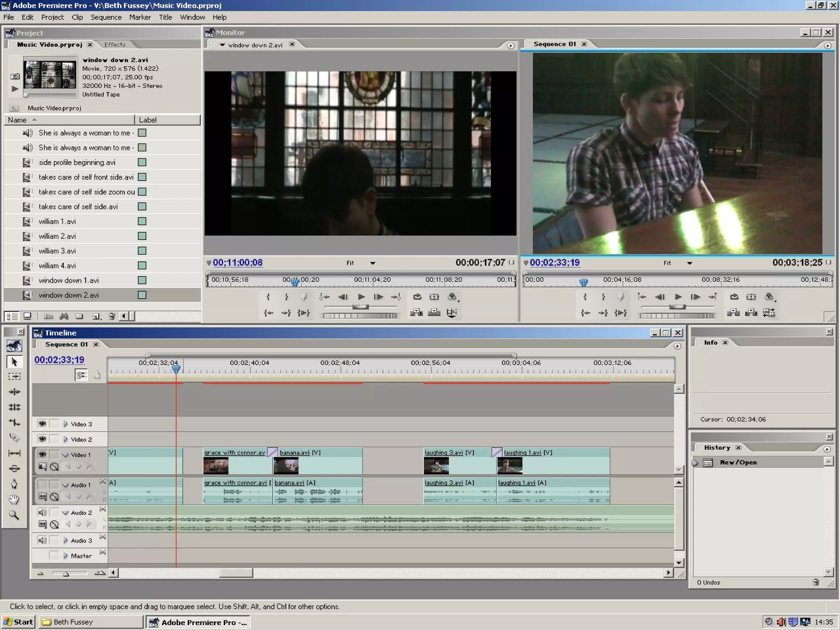Switch to the Effects tab
Screen dimensions: 840x630
pos(114,45)
